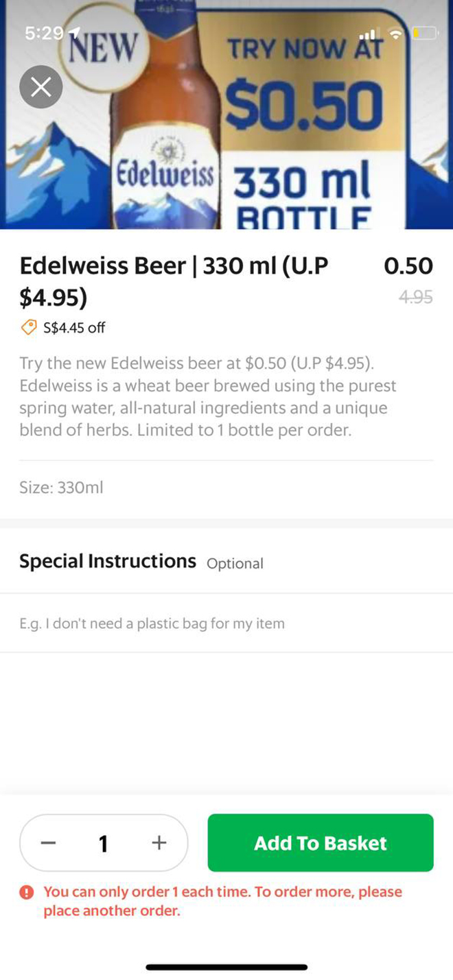Tap the cellular signal bars icon
Screen dimensions: 453x980
(369, 34)
